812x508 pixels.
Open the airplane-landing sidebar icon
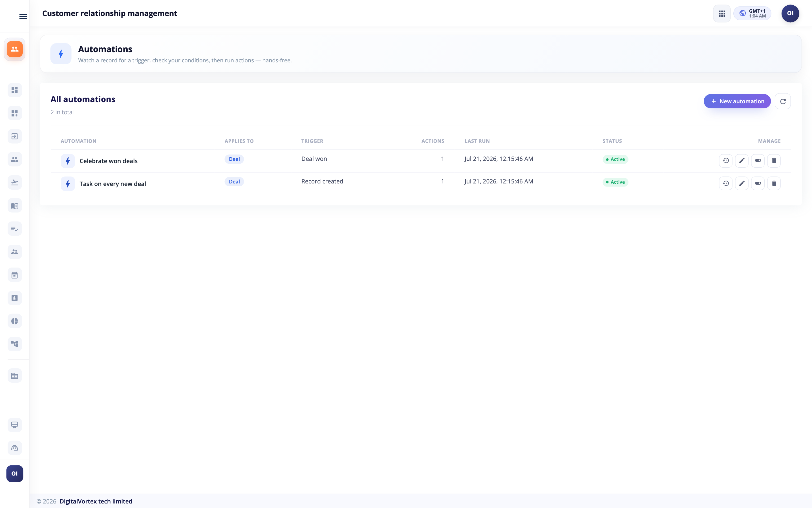pyautogui.click(x=15, y=182)
